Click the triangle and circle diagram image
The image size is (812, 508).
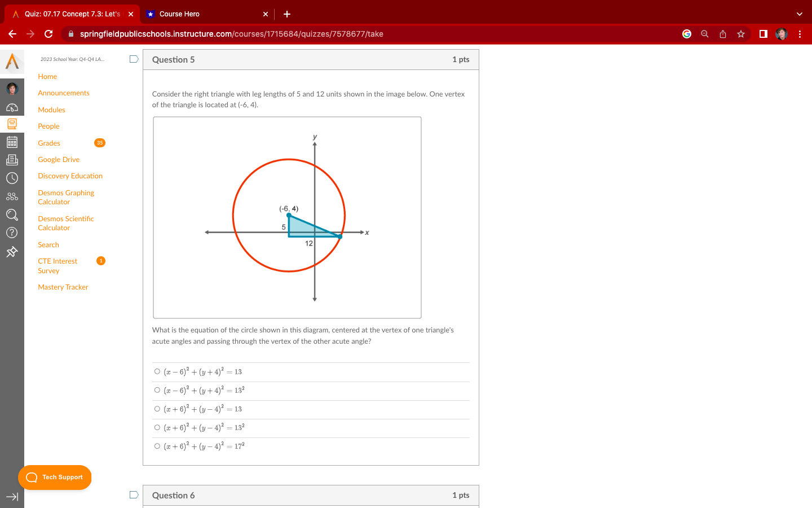click(287, 217)
